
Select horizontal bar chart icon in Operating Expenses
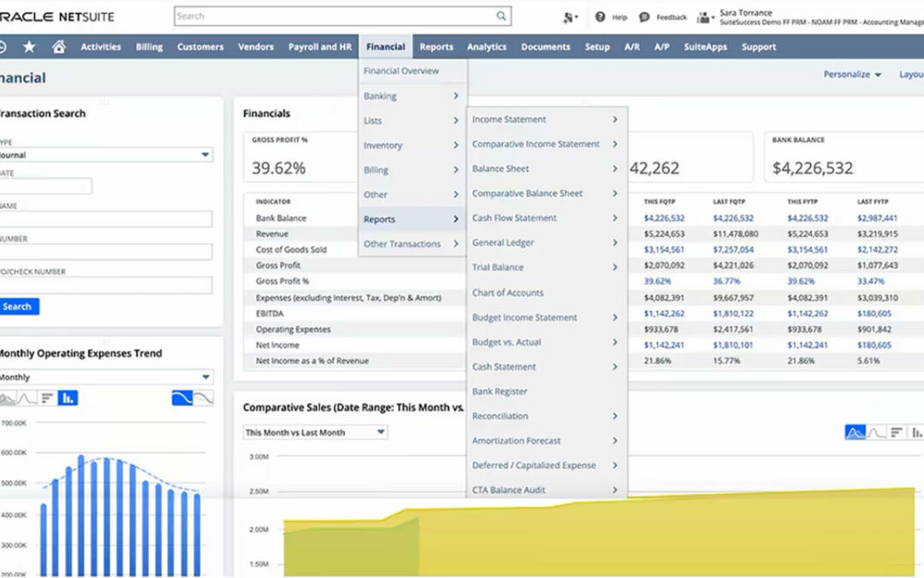tap(47, 398)
